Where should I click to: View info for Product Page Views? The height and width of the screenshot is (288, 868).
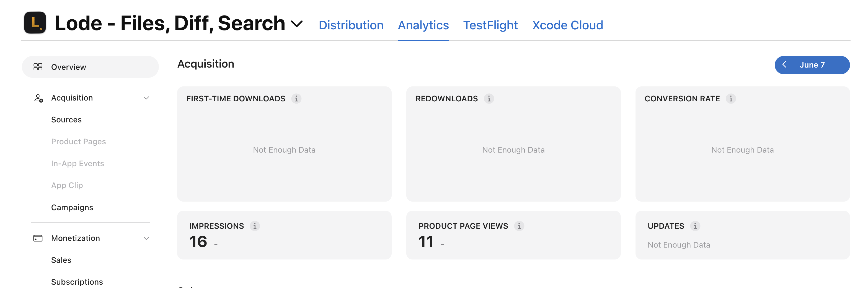519,226
